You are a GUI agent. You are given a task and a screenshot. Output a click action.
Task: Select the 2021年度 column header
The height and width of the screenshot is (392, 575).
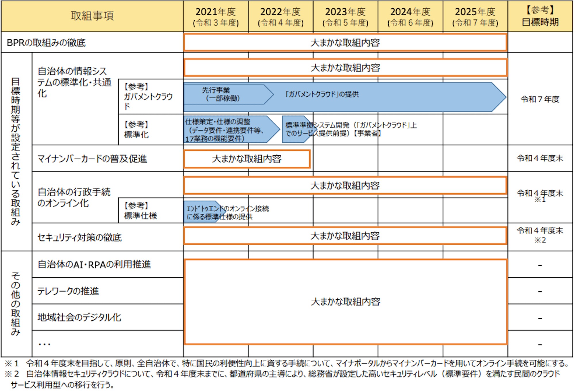pos(216,17)
